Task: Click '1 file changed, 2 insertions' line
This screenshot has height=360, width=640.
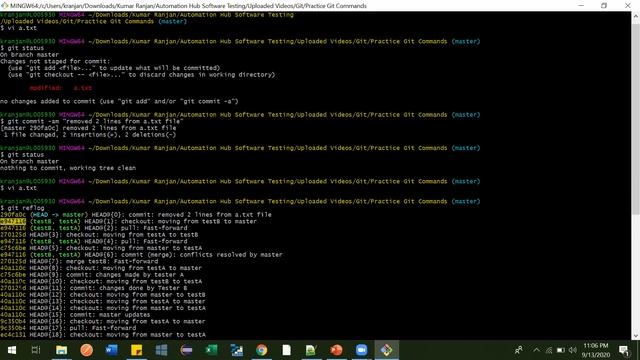Action: [90, 135]
